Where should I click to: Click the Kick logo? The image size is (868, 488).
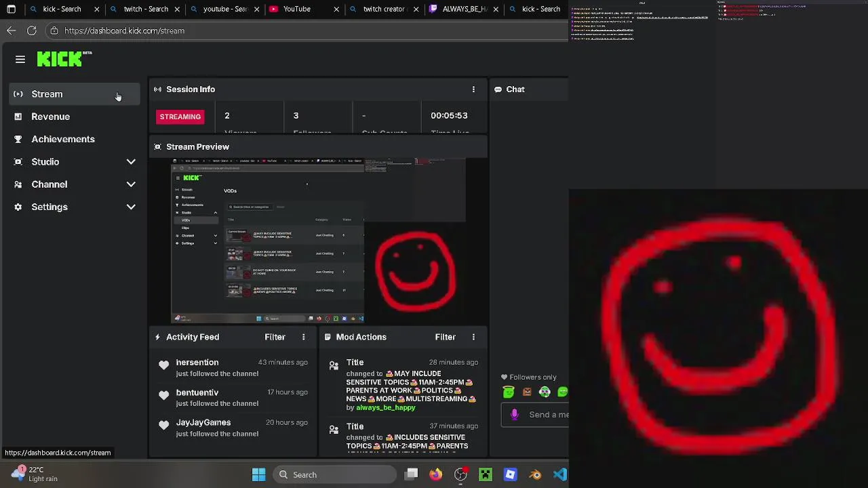click(x=60, y=59)
